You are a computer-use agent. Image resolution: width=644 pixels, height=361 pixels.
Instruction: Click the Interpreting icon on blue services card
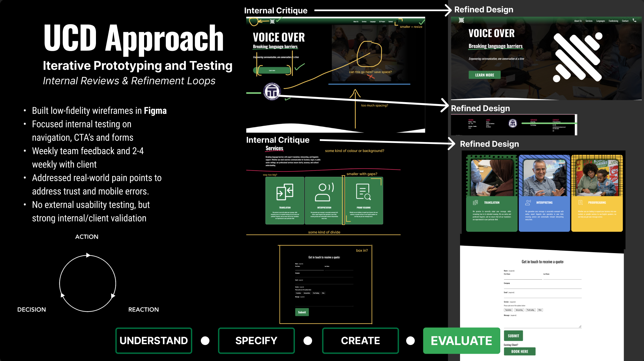[528, 202]
